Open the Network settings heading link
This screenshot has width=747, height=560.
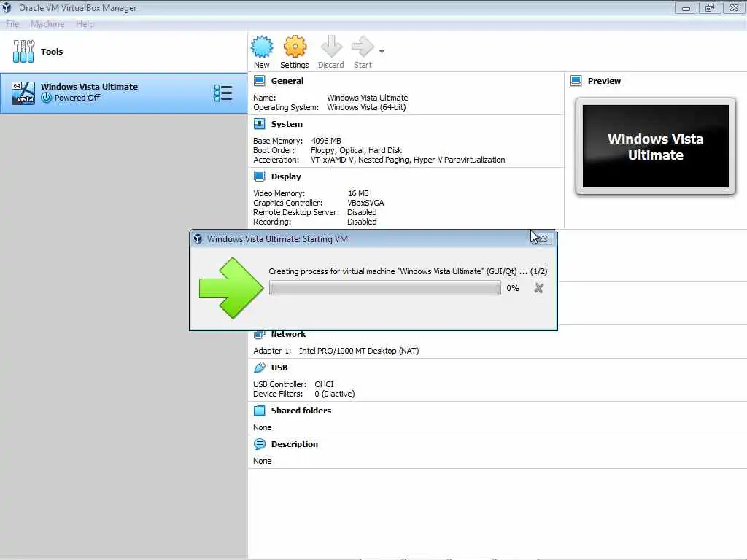(x=288, y=334)
